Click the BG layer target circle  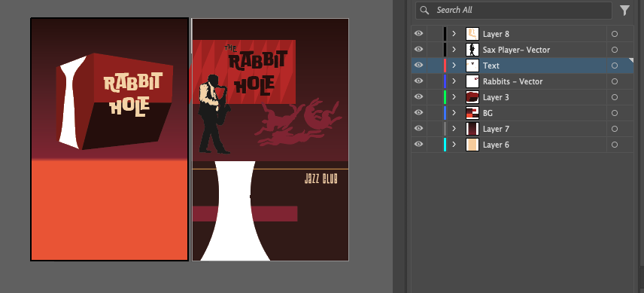coord(615,113)
